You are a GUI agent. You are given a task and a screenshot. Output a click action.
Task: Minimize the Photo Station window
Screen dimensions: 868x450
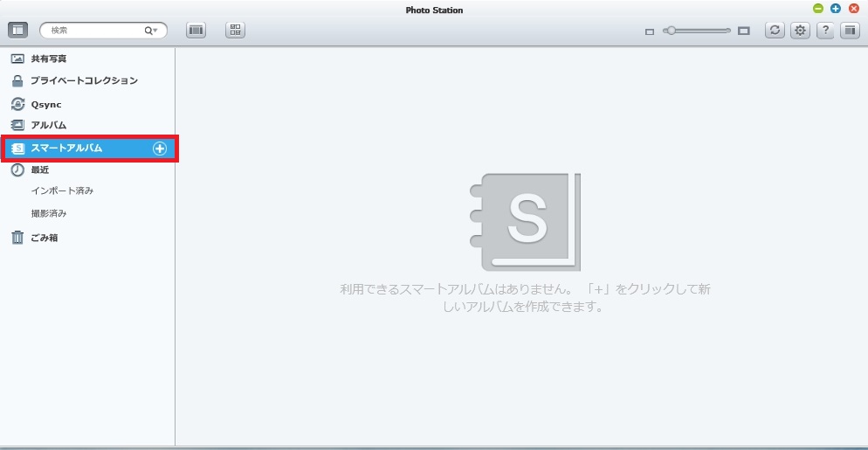[818, 9]
